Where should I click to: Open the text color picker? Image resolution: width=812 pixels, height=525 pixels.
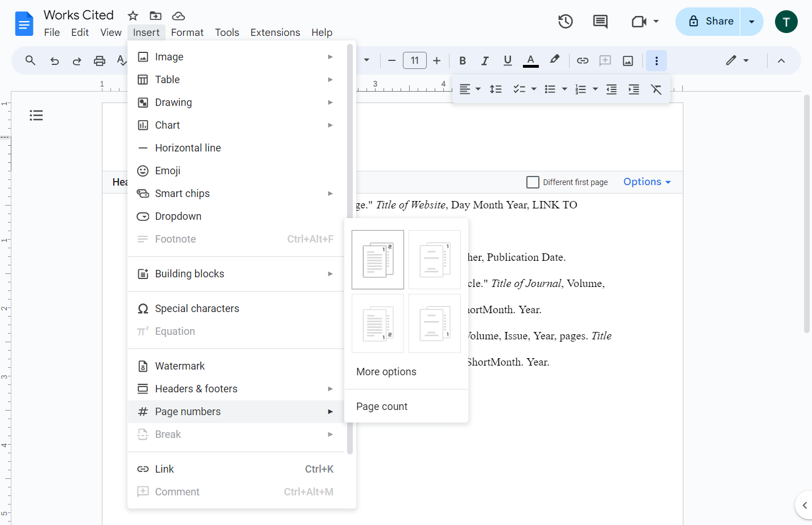[530, 60]
